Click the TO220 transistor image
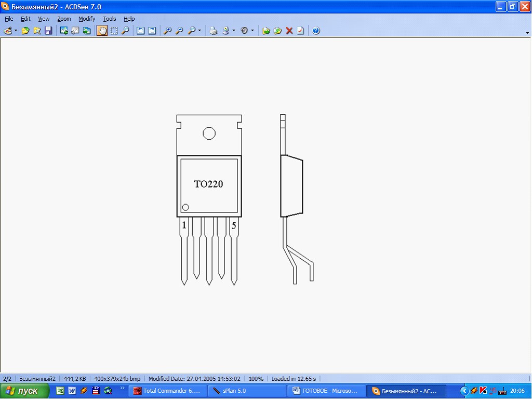 click(x=245, y=200)
